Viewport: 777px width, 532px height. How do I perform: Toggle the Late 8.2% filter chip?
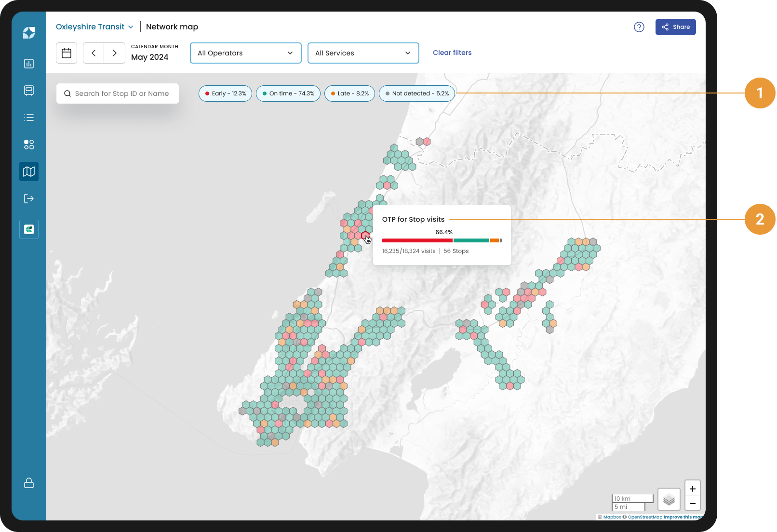pyautogui.click(x=349, y=93)
